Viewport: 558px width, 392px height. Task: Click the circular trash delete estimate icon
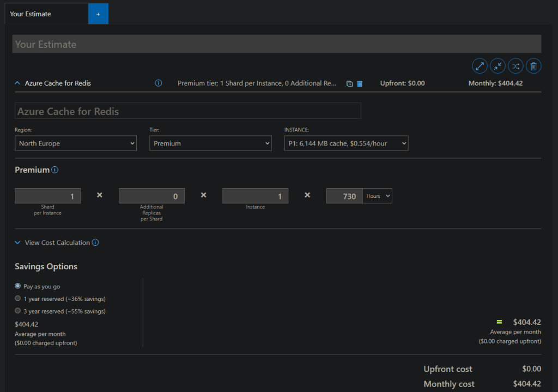(x=533, y=66)
